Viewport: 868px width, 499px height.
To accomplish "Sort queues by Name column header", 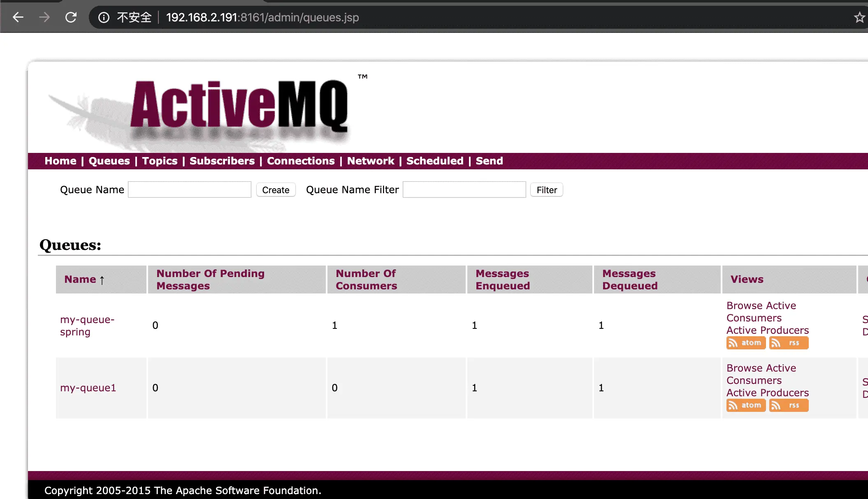I will pyautogui.click(x=80, y=280).
